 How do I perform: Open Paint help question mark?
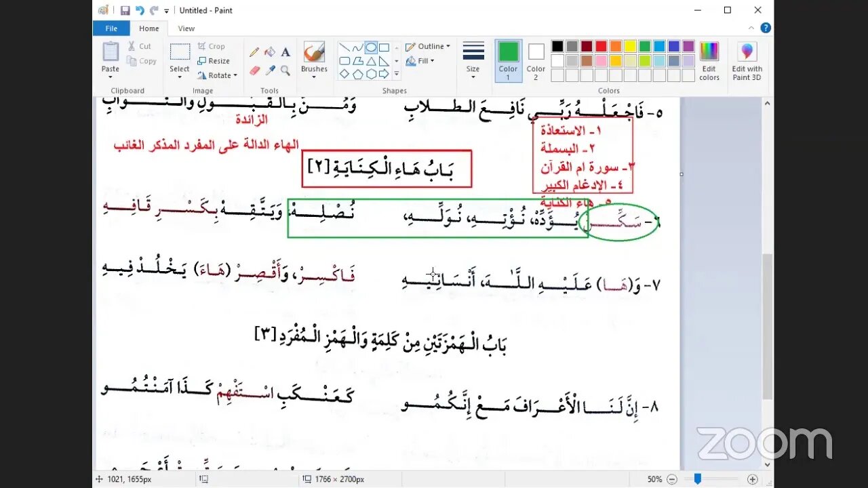(766, 28)
